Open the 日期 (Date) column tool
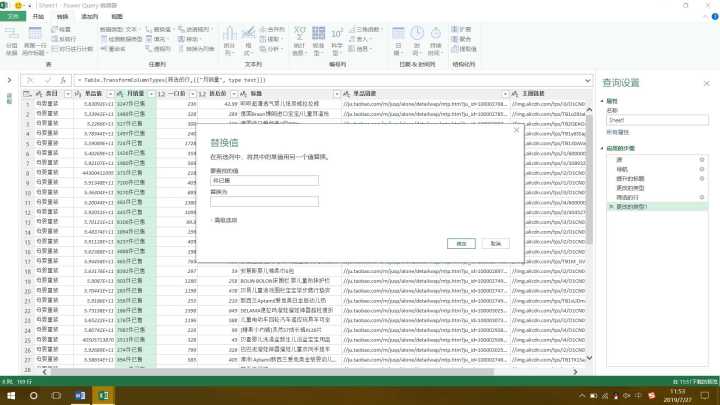This screenshot has width=720, height=405. coord(398,44)
